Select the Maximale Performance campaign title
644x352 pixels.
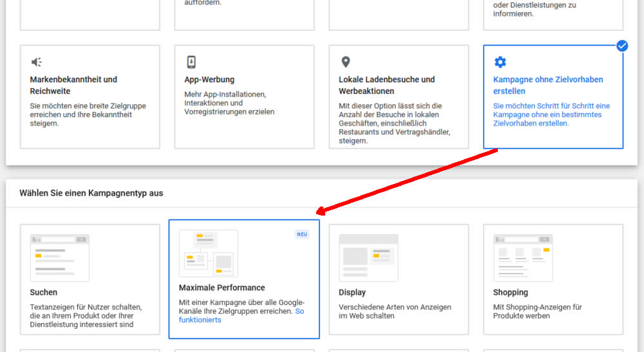click(x=222, y=288)
